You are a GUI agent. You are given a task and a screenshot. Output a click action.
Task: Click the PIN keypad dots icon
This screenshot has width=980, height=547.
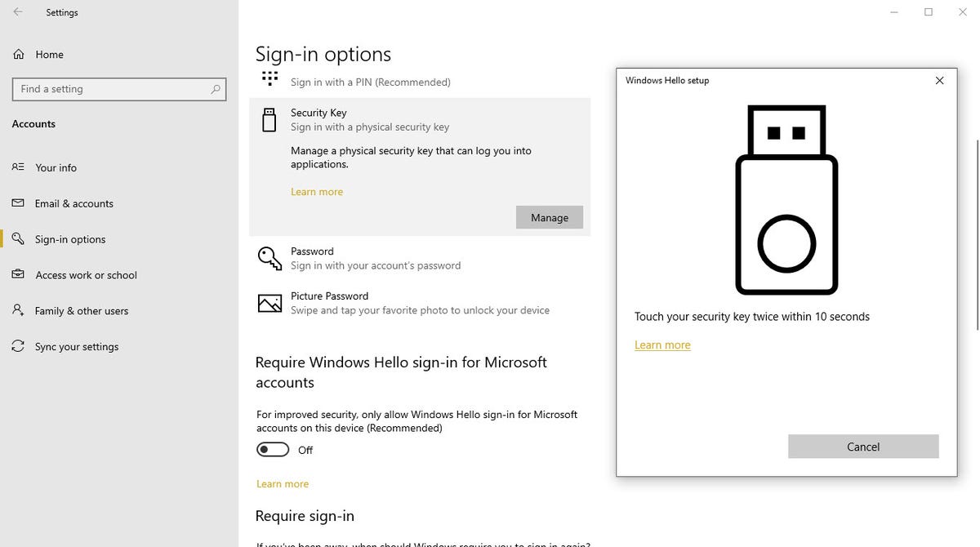[x=269, y=78]
